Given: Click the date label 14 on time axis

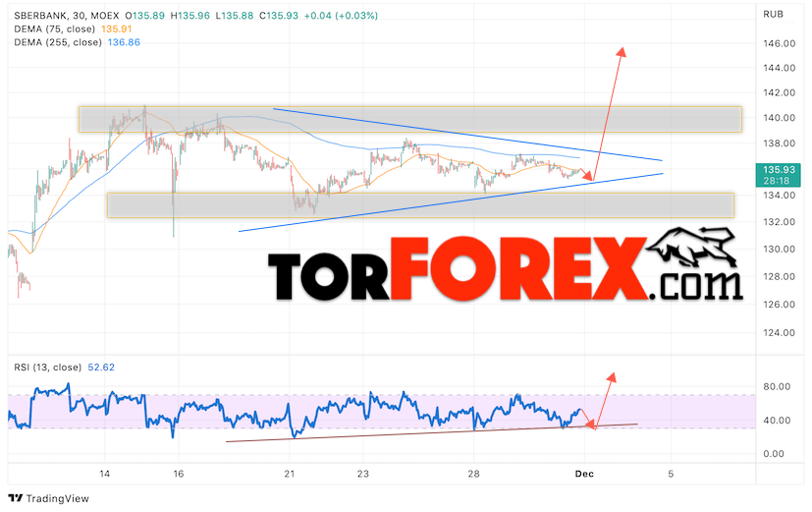Looking at the screenshot, I should click(x=105, y=474).
